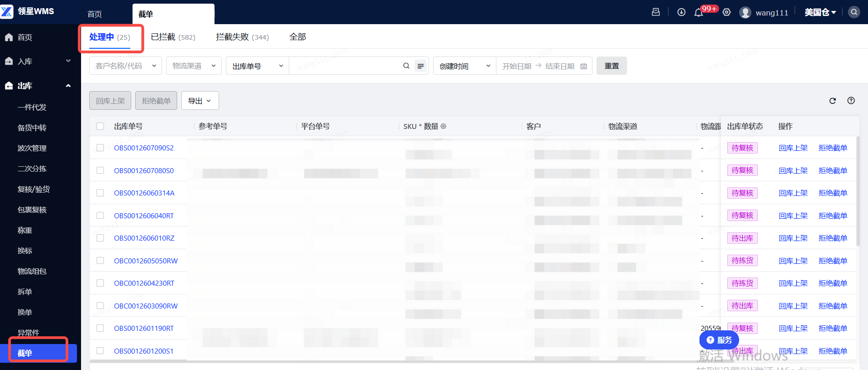Click the 重置 reset button

pyautogui.click(x=612, y=66)
